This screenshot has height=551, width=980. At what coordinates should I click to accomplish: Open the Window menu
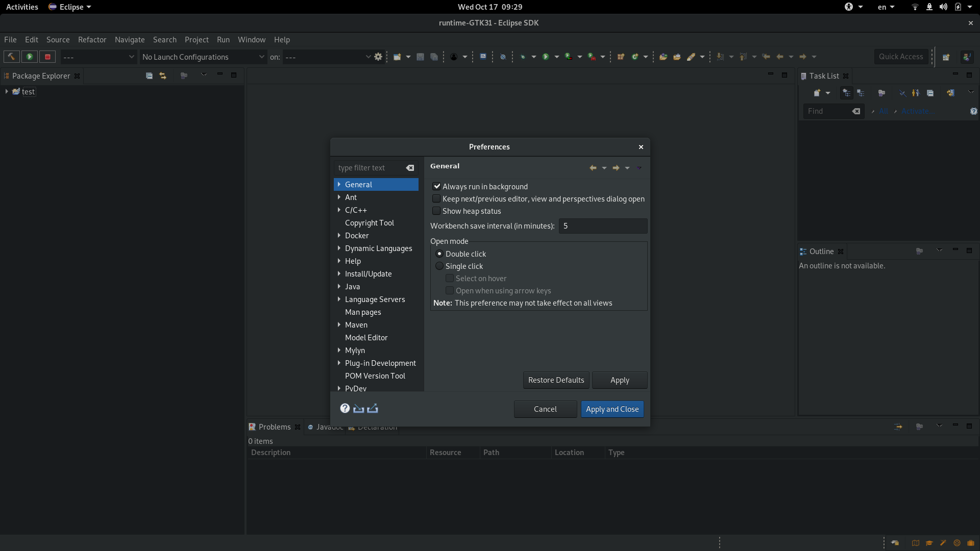coord(252,39)
